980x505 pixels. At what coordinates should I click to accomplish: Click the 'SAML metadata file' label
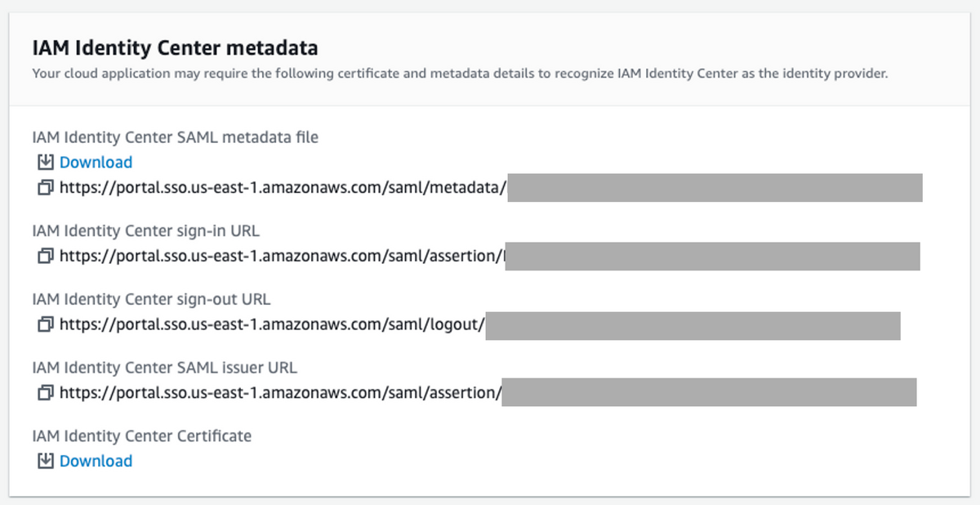point(175,137)
